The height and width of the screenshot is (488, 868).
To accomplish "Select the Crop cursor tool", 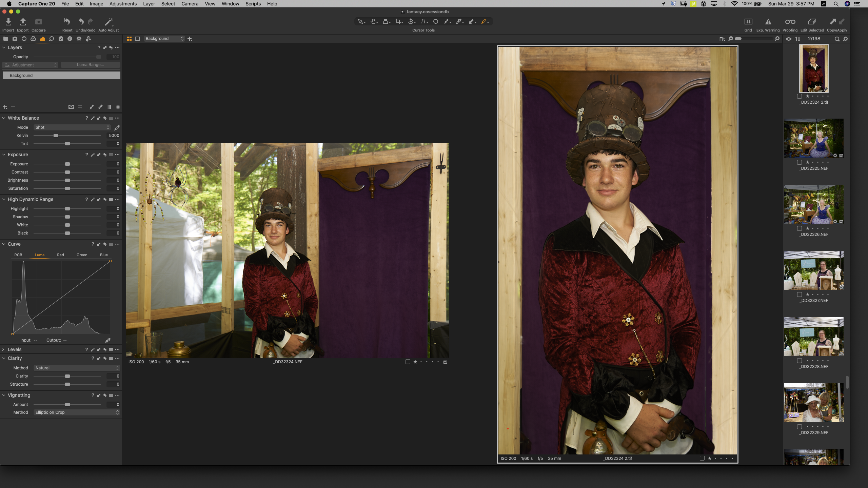I will click(x=398, y=22).
